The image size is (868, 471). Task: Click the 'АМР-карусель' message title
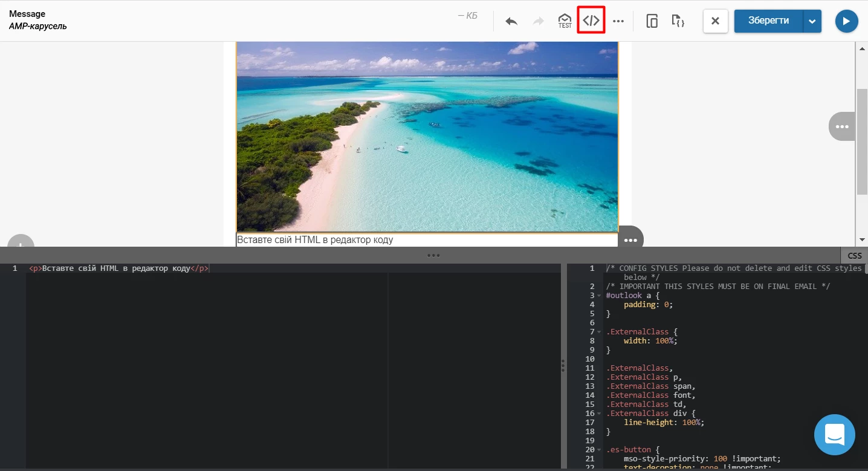37,27
